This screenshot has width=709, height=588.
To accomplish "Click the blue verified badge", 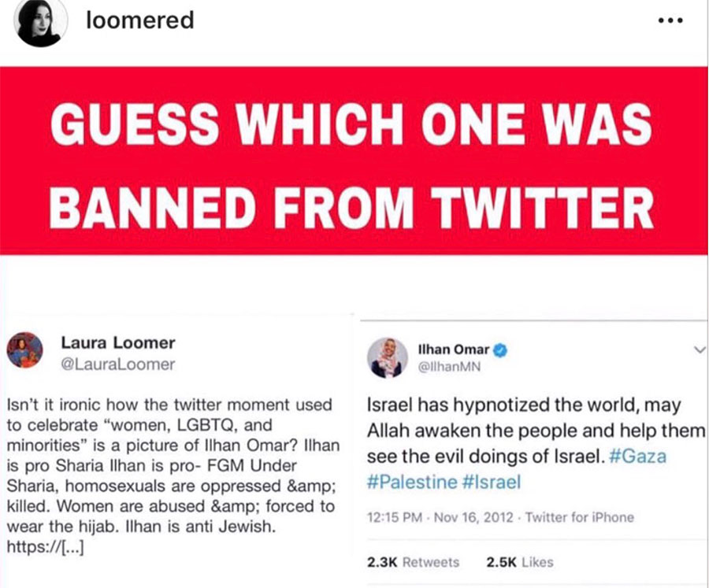I will click(x=500, y=350).
